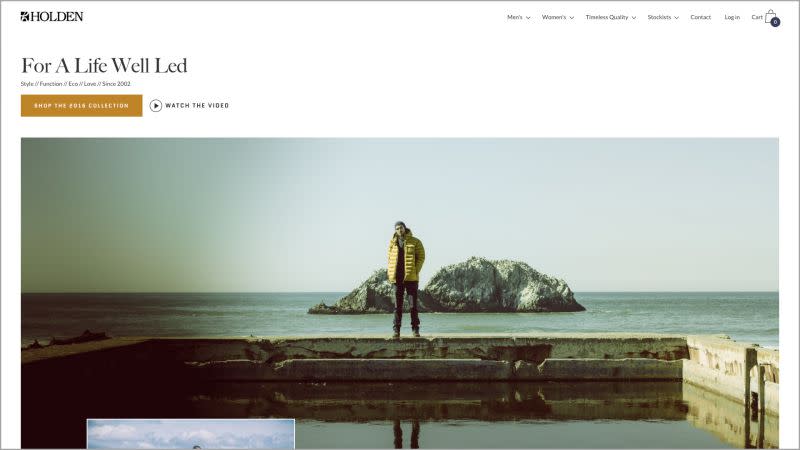The width and height of the screenshot is (800, 450).
Task: Click the play circle icon
Action: point(156,106)
